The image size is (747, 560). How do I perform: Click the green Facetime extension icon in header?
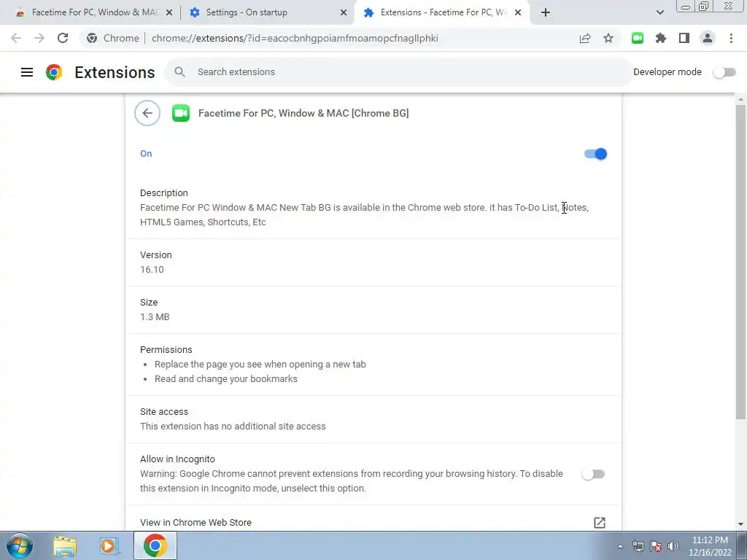[x=181, y=113]
